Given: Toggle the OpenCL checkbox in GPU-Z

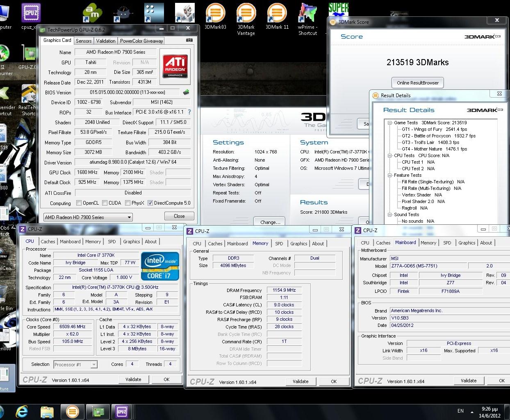Looking at the screenshot, I should click(79, 203).
